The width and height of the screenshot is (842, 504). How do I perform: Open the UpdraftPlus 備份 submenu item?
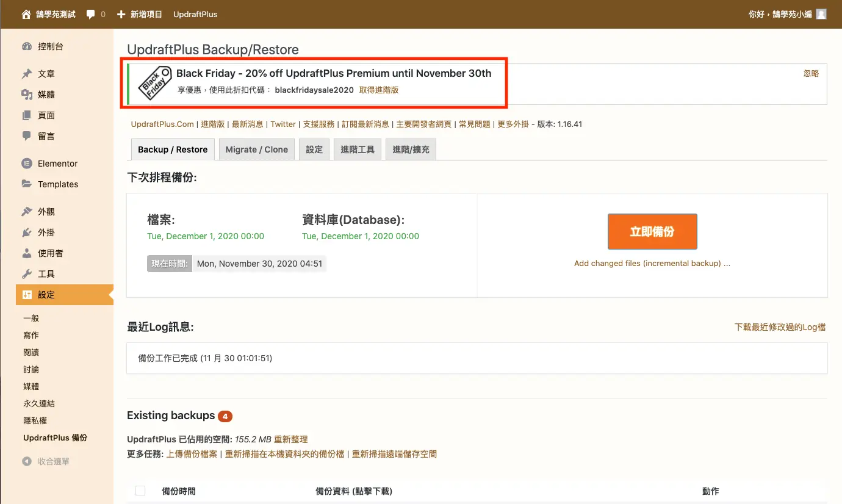[x=56, y=437]
